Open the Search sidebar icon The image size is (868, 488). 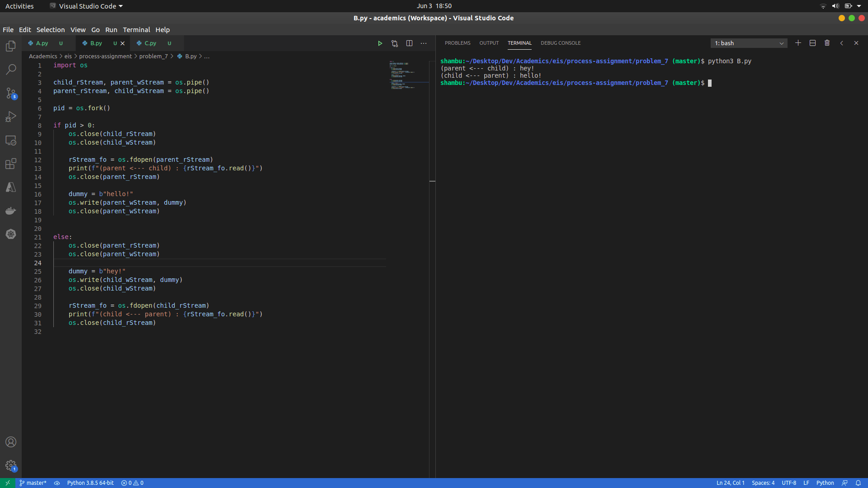[x=11, y=70]
